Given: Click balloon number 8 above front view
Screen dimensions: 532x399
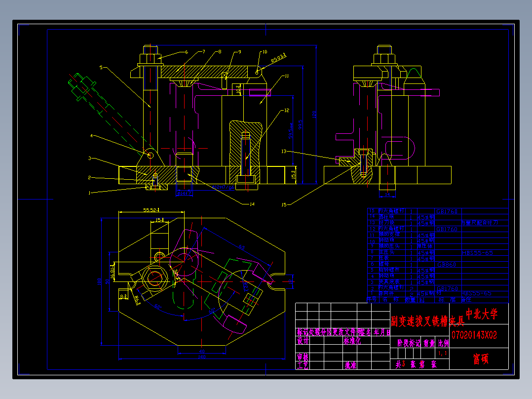Looking at the screenshot, I should (220, 52).
